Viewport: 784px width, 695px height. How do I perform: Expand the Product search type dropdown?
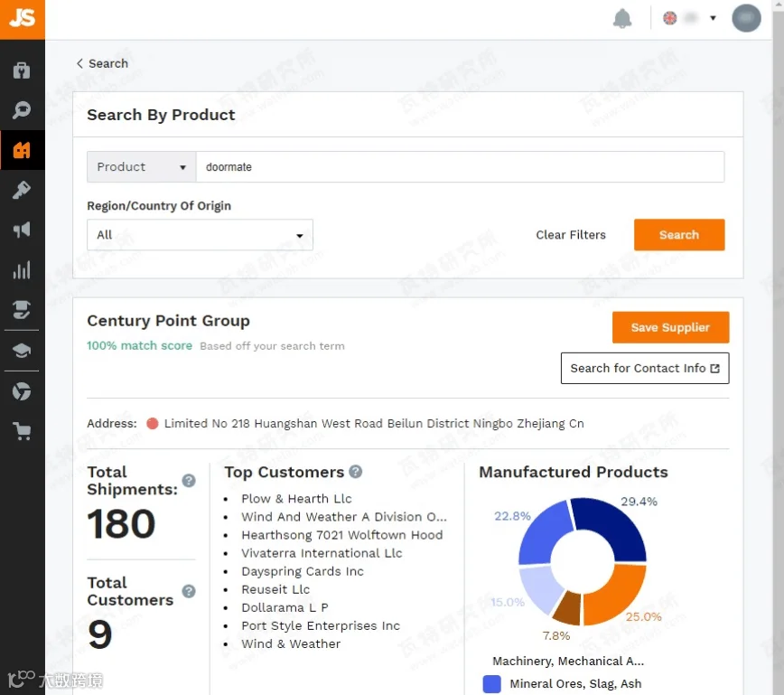(142, 166)
